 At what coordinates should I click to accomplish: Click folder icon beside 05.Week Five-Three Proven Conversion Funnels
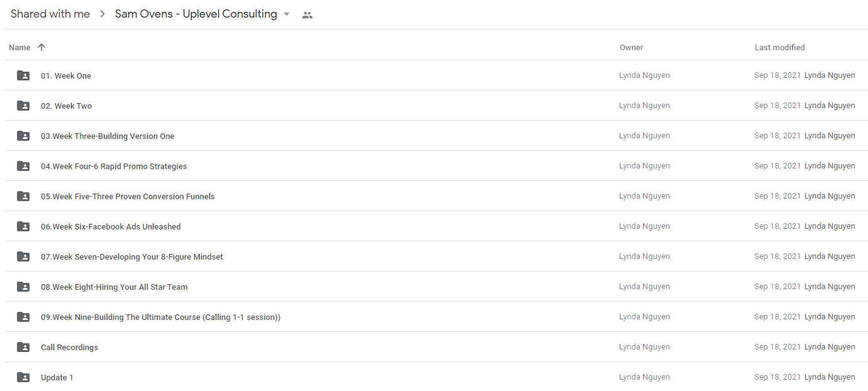[x=23, y=196]
